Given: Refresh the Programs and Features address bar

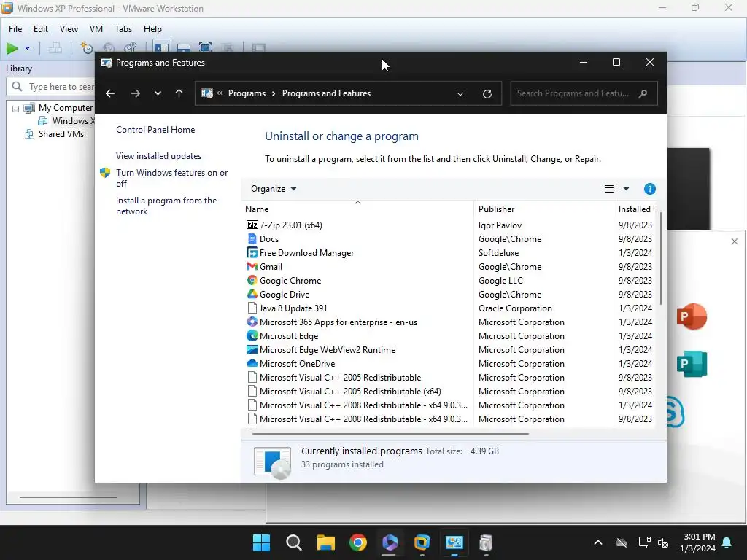Looking at the screenshot, I should coord(487,94).
